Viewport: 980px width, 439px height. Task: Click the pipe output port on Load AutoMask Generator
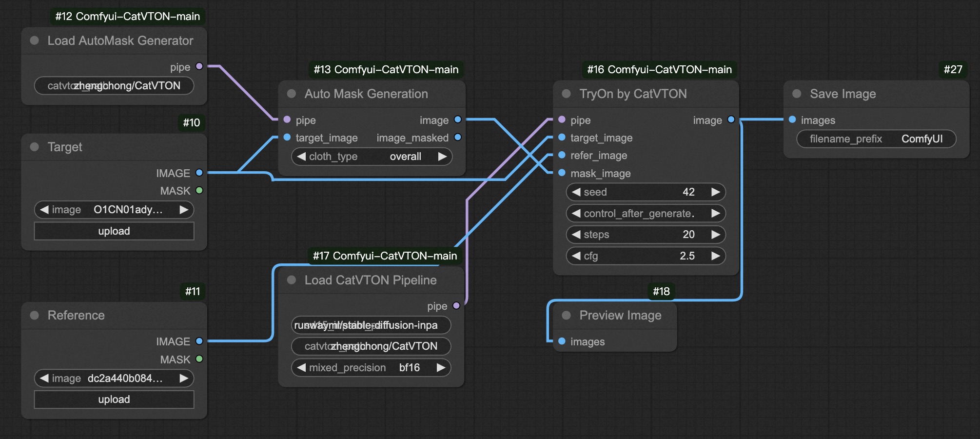point(199,66)
